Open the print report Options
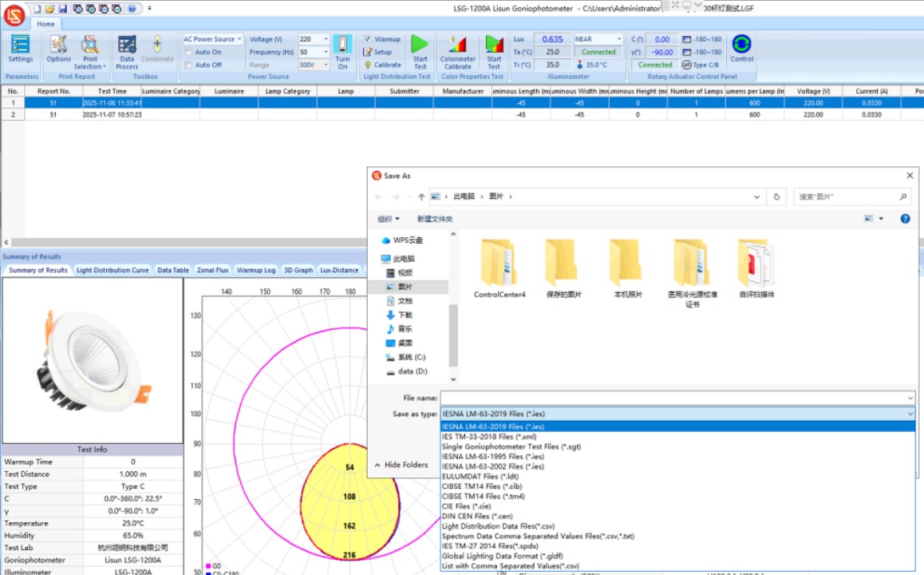This screenshot has width=924, height=575. click(58, 49)
